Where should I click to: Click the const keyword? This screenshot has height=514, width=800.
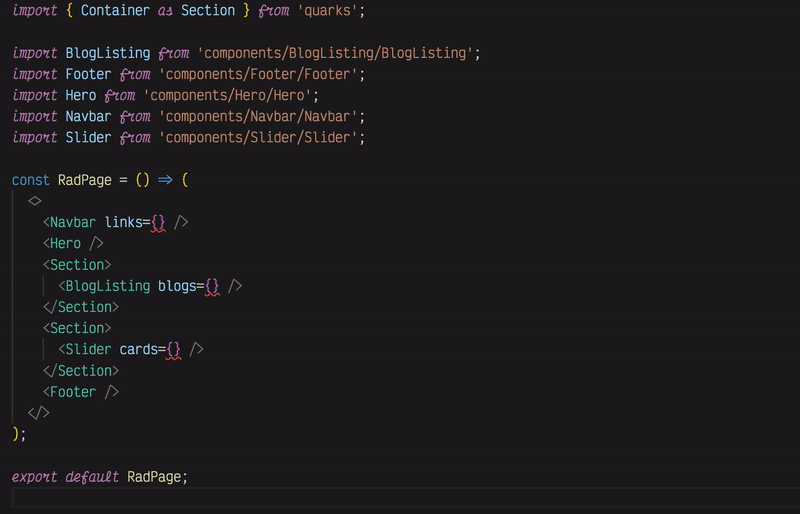pos(30,180)
